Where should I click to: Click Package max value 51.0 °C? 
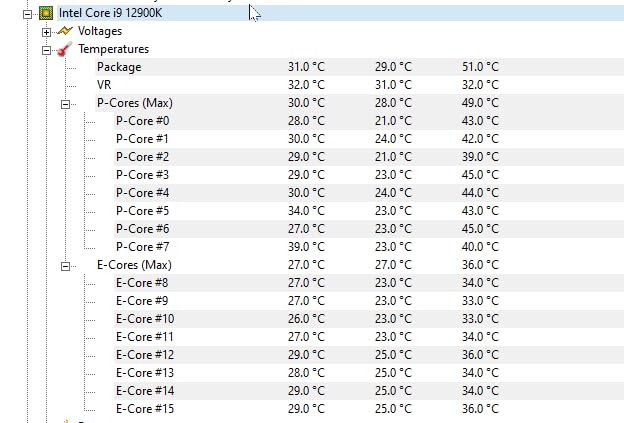point(480,67)
